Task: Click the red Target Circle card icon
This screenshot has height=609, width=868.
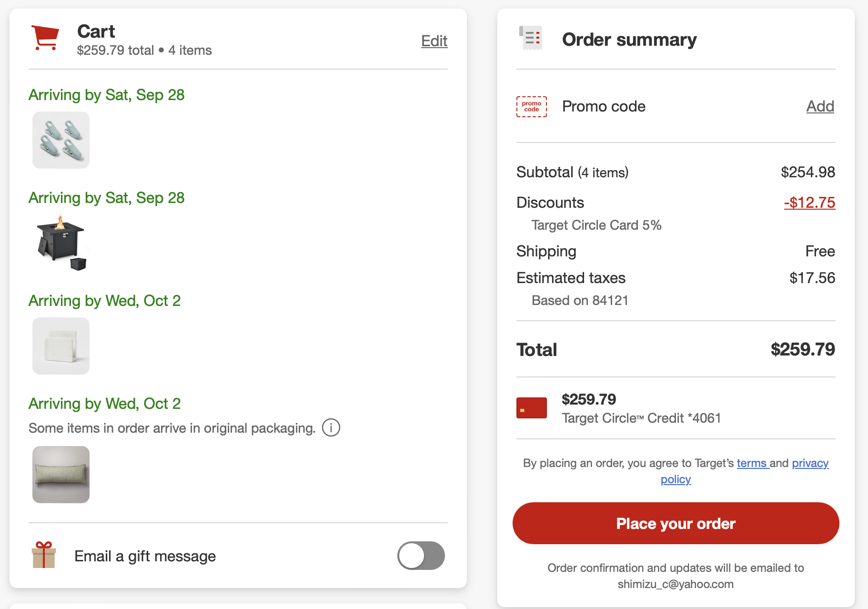Action: click(x=532, y=408)
